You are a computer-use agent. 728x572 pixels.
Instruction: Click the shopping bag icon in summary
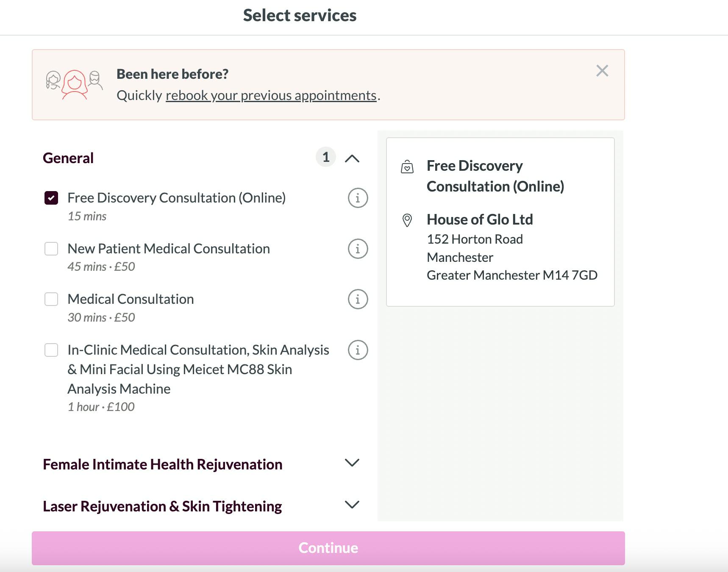pos(407,167)
